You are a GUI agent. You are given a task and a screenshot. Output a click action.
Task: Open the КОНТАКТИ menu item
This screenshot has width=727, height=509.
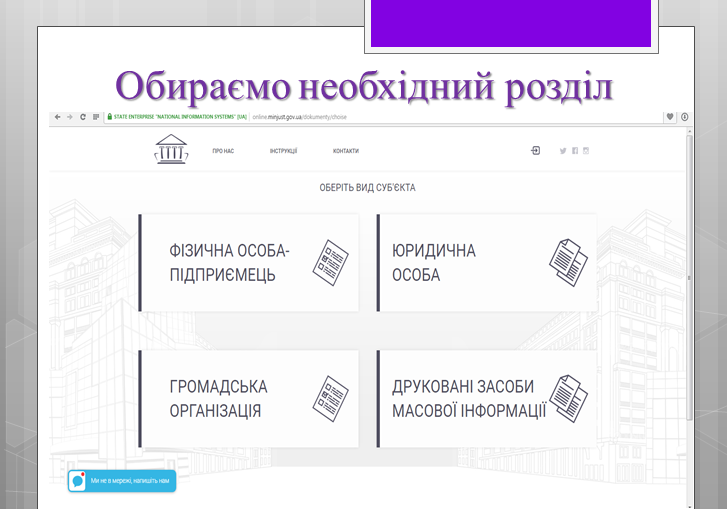click(x=346, y=151)
